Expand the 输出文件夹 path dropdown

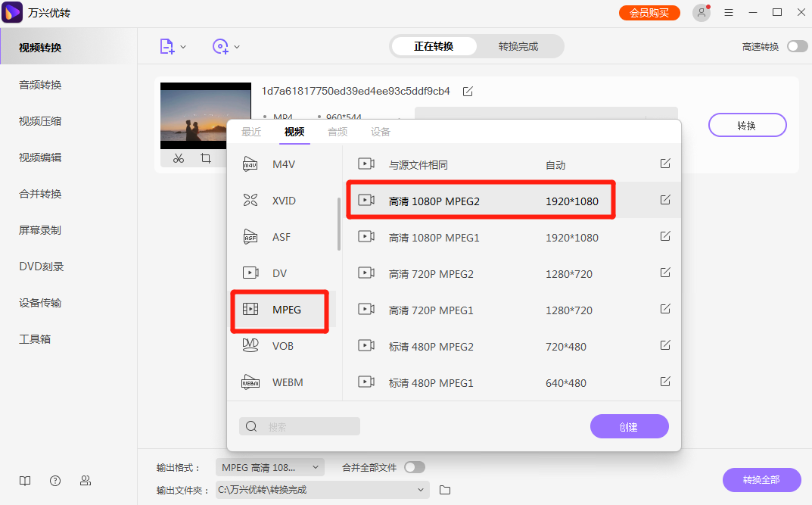(421, 490)
